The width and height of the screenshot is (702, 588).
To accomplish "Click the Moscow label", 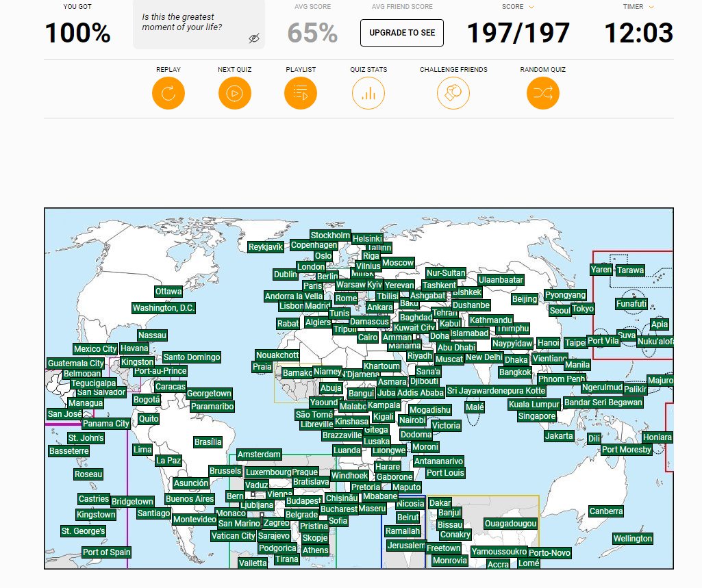I will click(398, 263).
